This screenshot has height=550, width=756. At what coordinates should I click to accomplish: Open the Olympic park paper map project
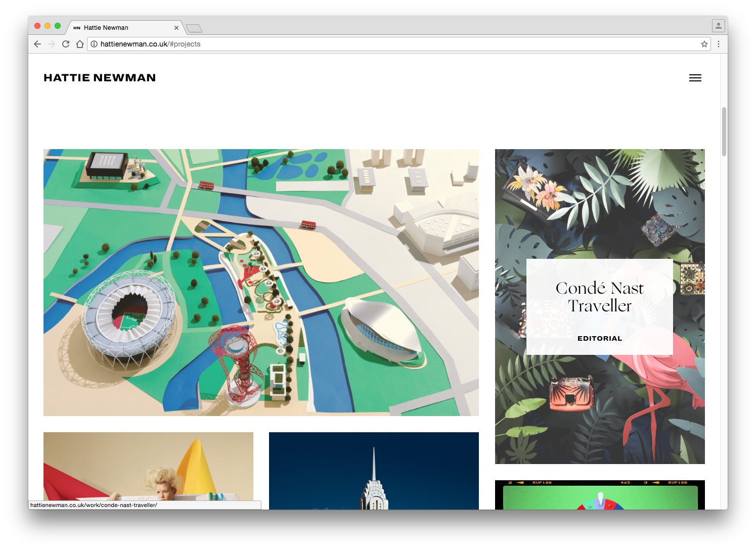pos(261,282)
